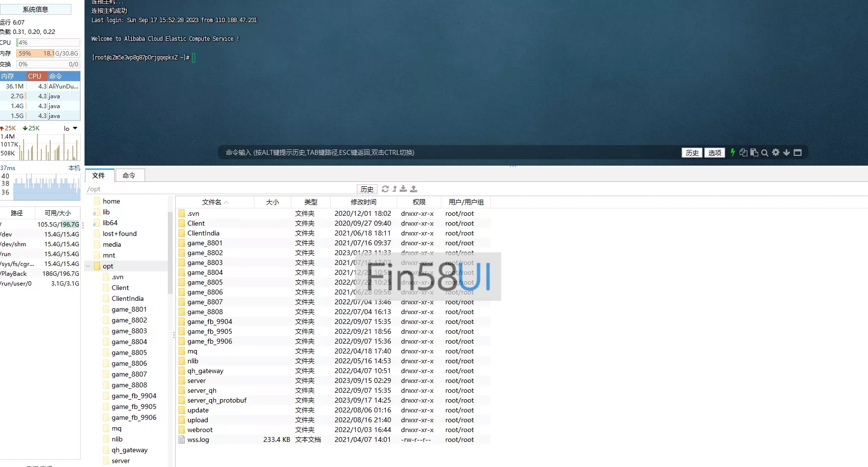Maximize terminal panel with window icon
The width and height of the screenshot is (868, 467).
point(798,152)
